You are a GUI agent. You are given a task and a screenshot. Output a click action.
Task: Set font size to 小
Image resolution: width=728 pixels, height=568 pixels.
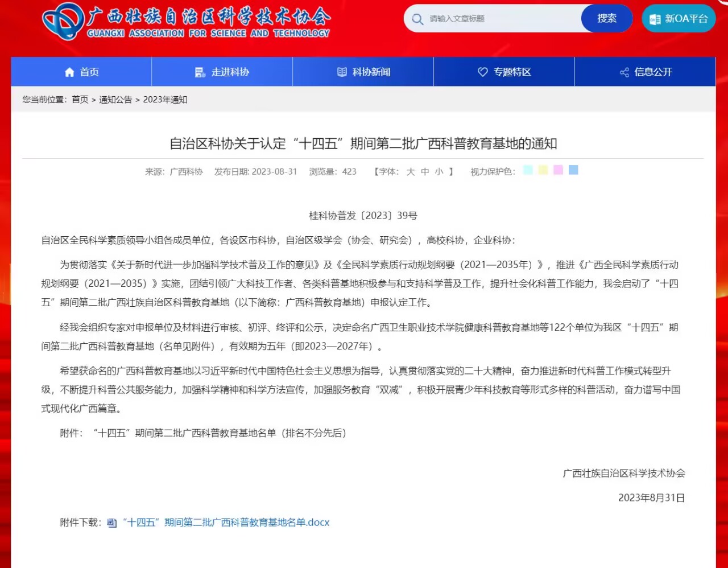coord(439,172)
